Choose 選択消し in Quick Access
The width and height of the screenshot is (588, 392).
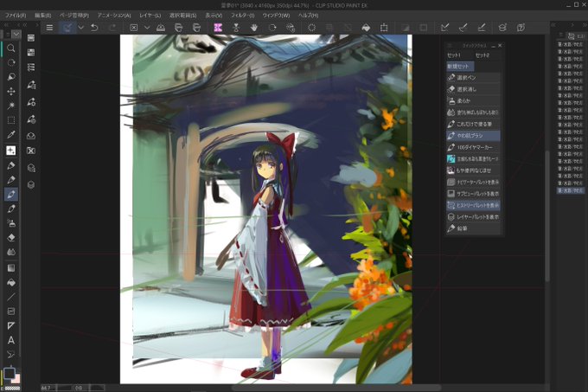click(x=473, y=89)
